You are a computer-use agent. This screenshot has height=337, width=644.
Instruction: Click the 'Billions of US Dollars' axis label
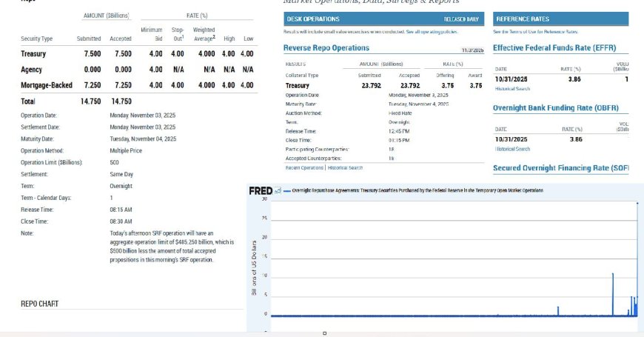click(x=254, y=268)
